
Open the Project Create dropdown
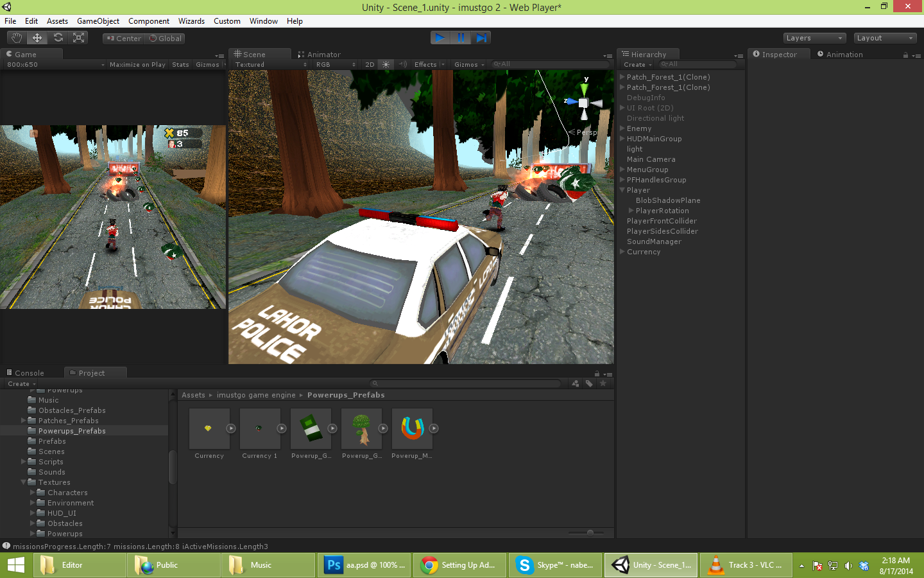[x=22, y=384]
